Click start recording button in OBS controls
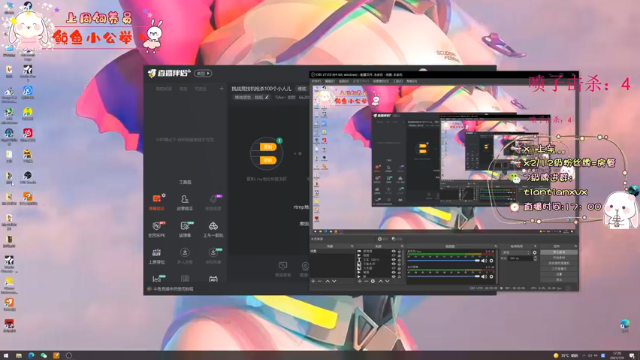 559,258
